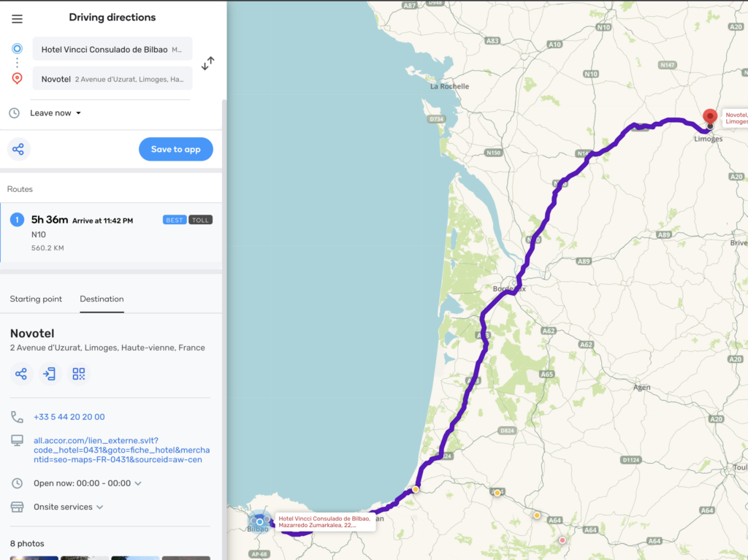Open the hamburger menu
The image size is (748, 560).
tap(18, 19)
